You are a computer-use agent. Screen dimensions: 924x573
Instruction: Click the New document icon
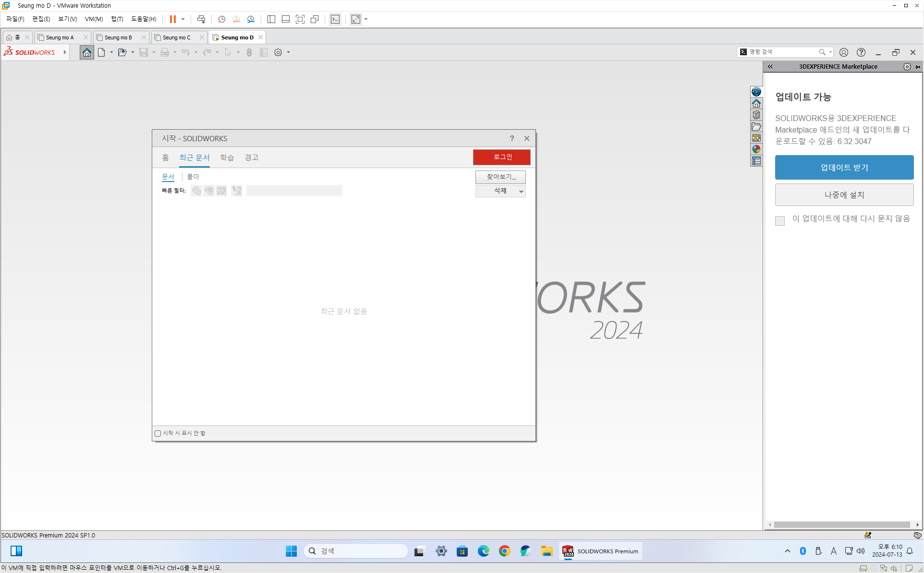(x=101, y=52)
